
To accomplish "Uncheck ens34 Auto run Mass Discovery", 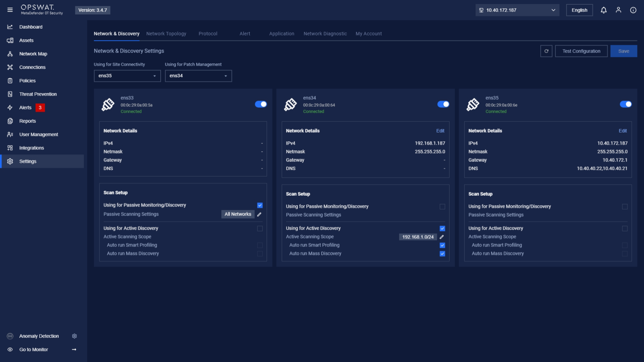I will (442, 254).
